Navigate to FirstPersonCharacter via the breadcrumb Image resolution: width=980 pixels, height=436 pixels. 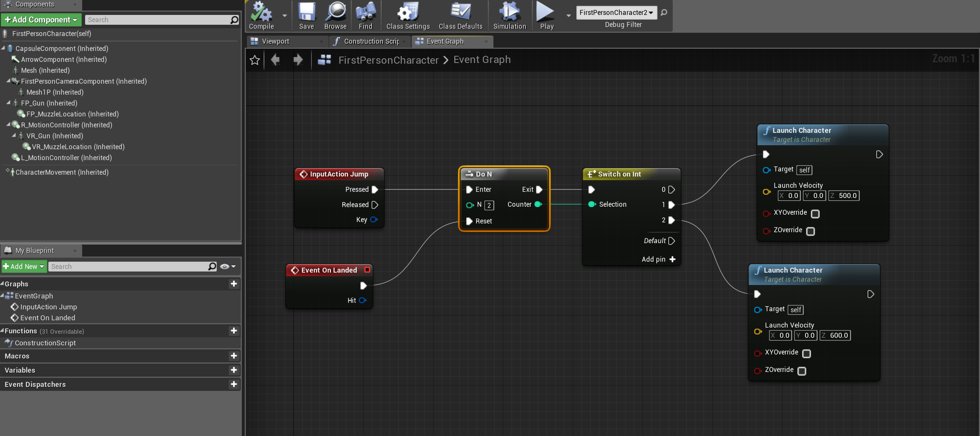pos(389,60)
